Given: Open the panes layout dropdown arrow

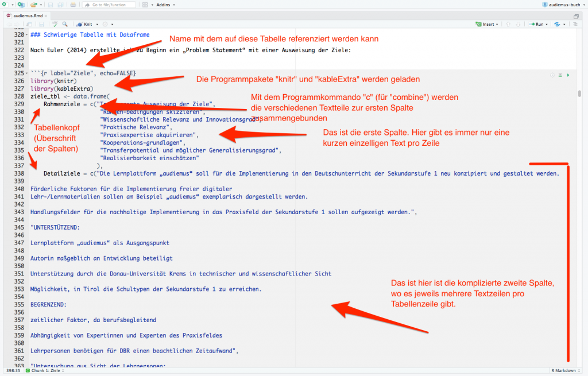Looking at the screenshot, I should 152,5.
